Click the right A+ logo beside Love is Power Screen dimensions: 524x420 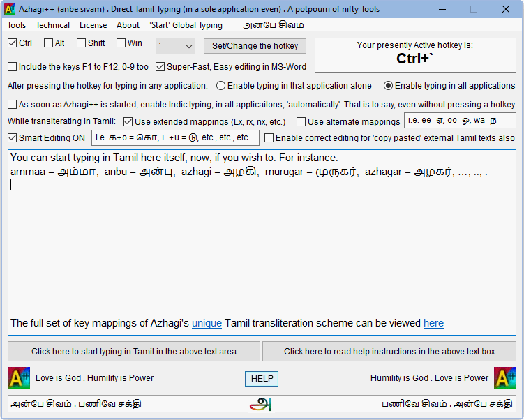[x=505, y=378]
